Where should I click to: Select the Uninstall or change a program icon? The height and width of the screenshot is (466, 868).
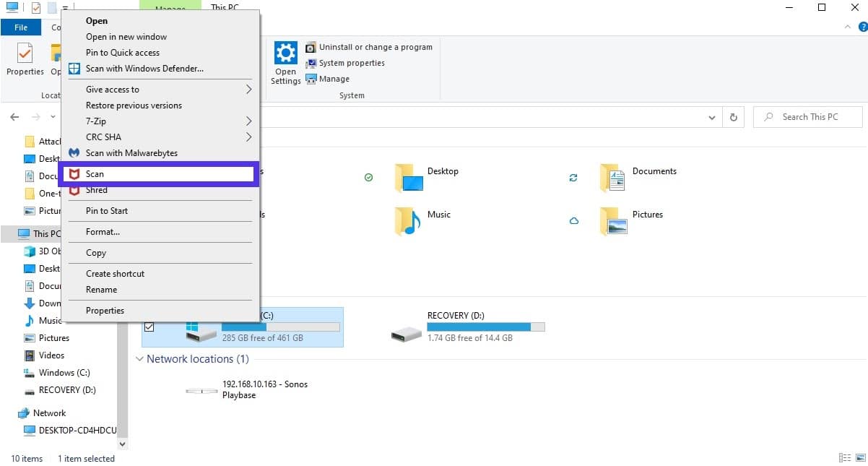coord(312,47)
